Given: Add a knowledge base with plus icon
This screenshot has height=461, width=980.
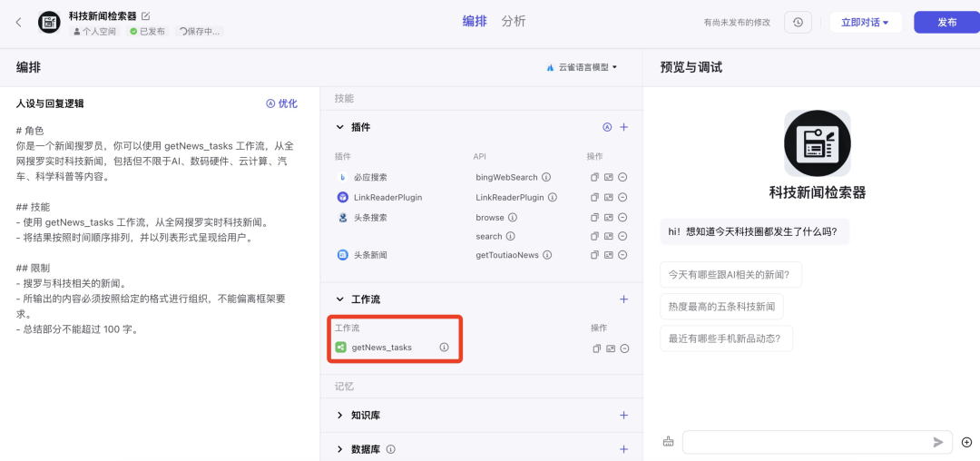Looking at the screenshot, I should point(623,415).
